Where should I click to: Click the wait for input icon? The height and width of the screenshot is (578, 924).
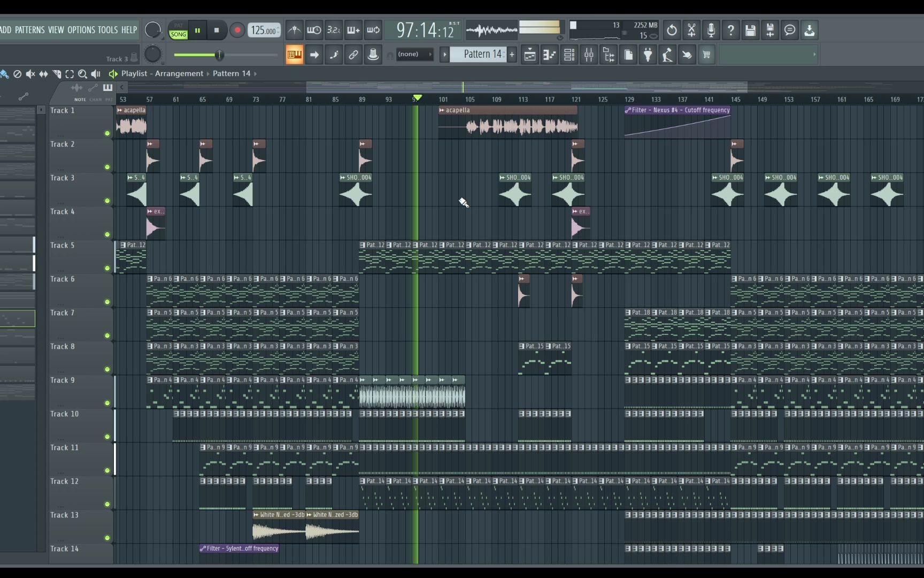point(314,30)
